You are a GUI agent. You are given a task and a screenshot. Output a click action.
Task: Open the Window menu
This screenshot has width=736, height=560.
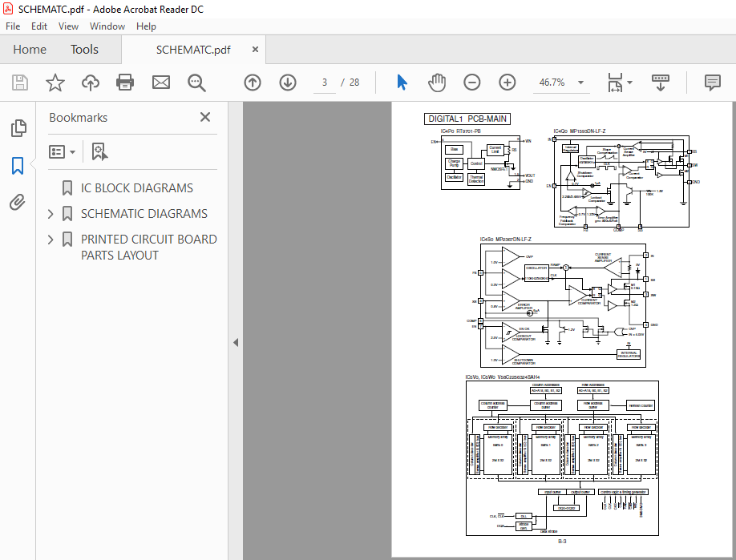[x=107, y=26]
